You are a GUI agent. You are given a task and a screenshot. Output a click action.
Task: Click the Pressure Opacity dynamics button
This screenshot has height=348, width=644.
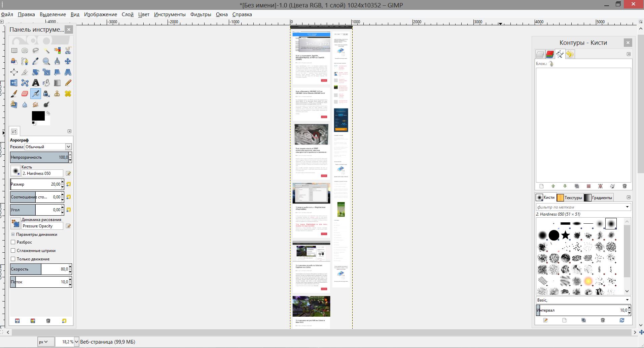(x=15, y=223)
